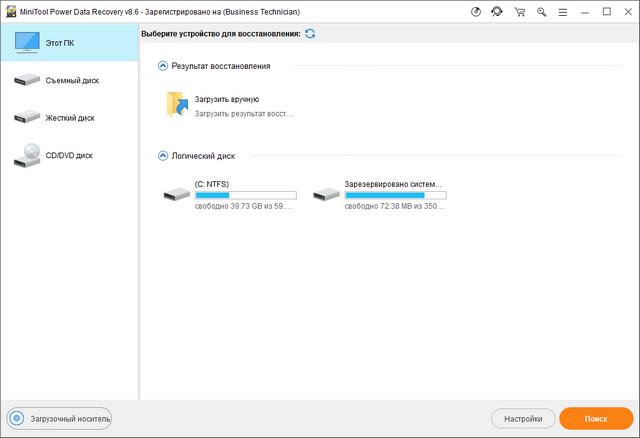
Task: Select CD/DVD диск in sidebar
Action: 70,155
